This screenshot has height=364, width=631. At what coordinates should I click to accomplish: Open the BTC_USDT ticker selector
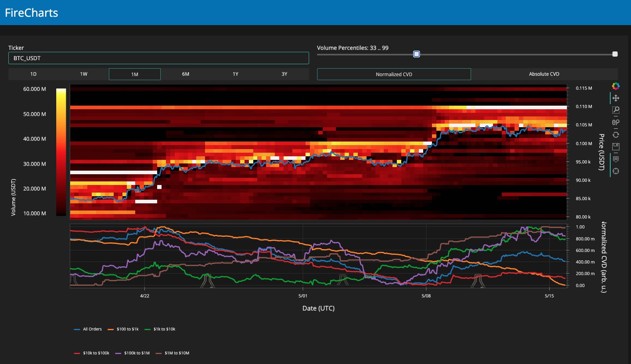[158, 58]
